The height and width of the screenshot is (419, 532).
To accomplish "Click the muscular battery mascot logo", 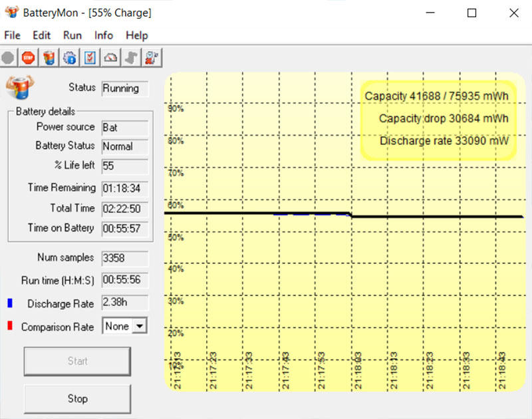I will 20,87.
